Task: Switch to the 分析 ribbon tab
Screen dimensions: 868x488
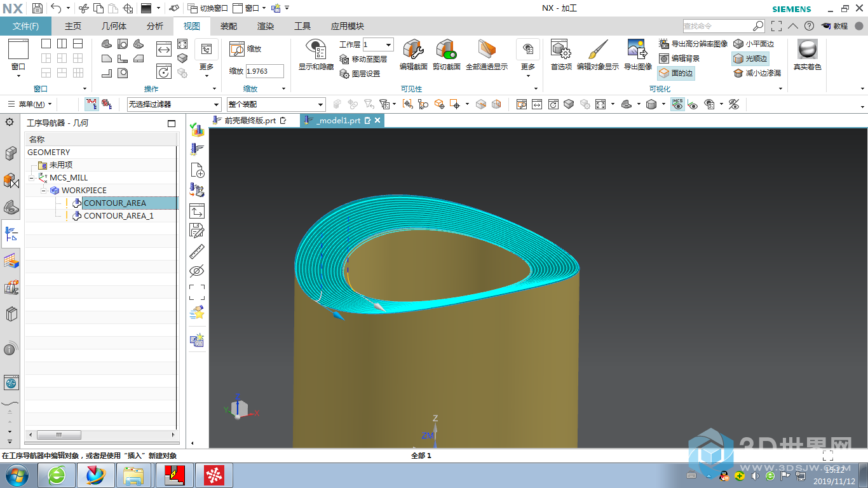Action: (x=155, y=26)
